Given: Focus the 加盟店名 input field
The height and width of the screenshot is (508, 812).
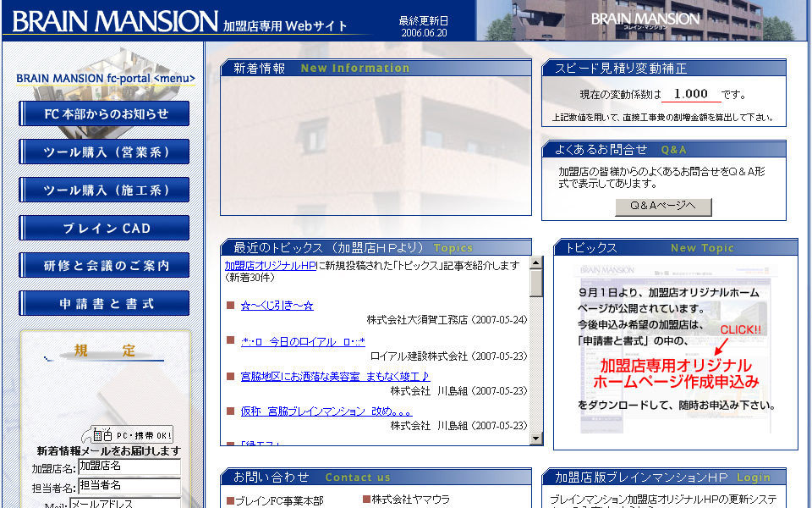Looking at the screenshot, I should 129,467.
